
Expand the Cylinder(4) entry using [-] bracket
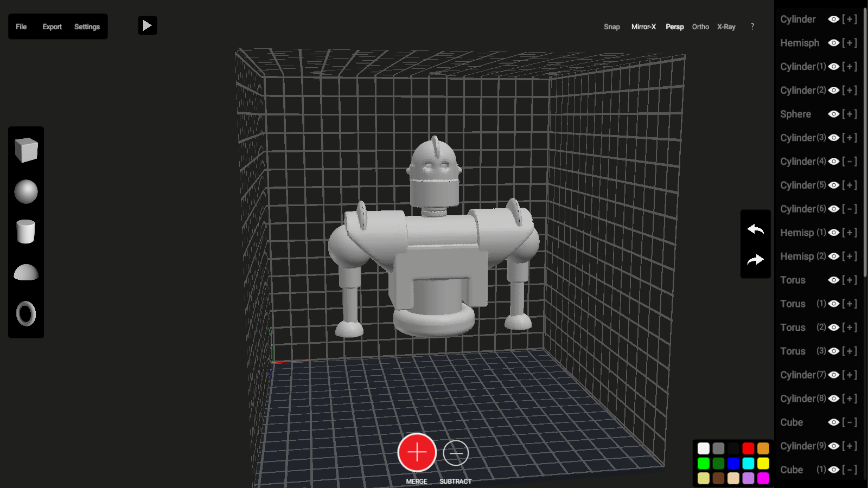[x=850, y=162]
